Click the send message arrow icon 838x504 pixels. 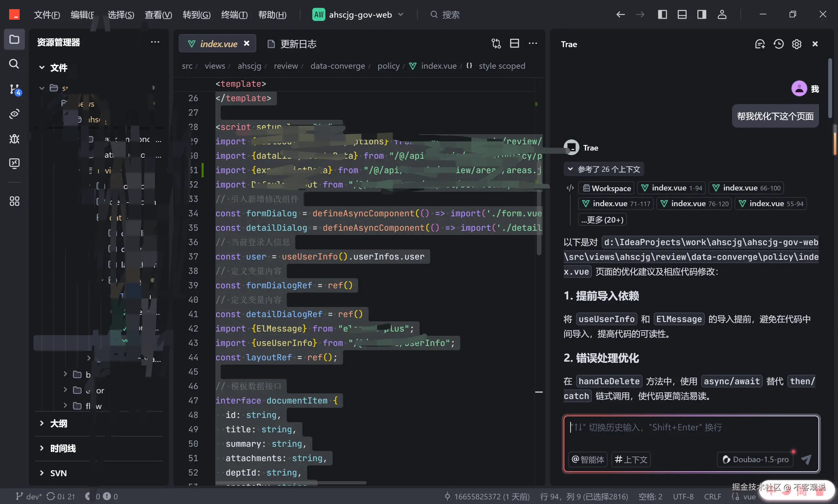[806, 459]
